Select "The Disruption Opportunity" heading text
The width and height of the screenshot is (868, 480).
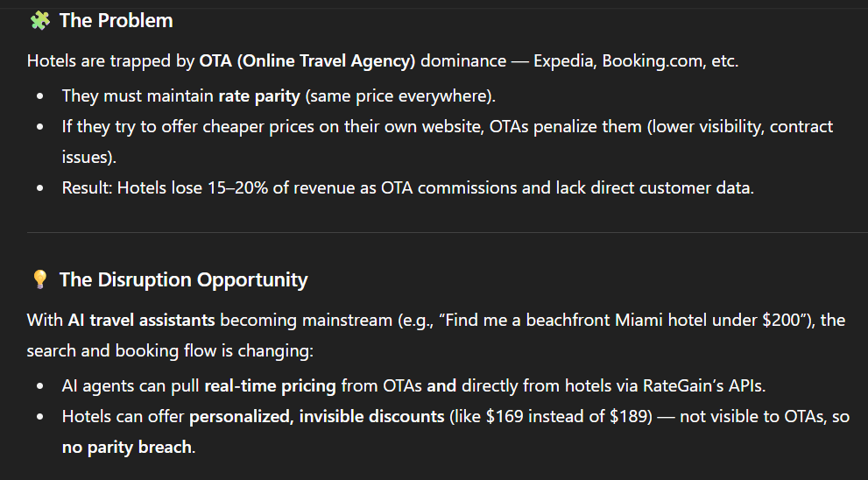coord(183,279)
